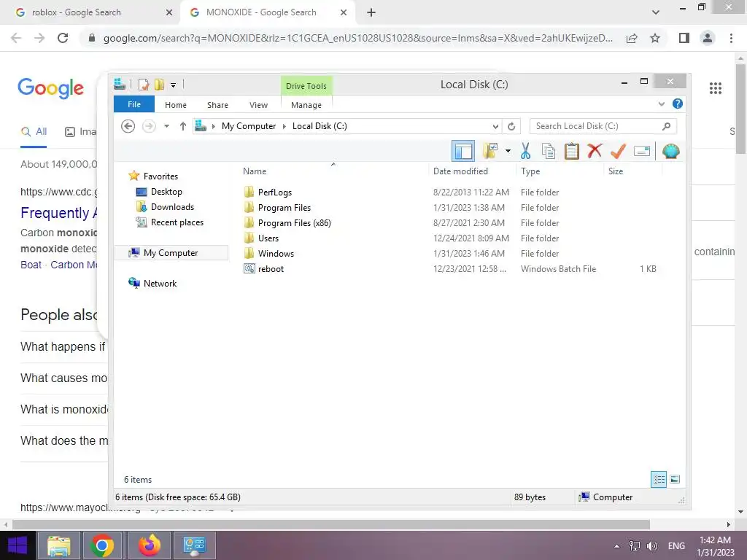The width and height of the screenshot is (747, 560).
Task: Click the Rename icon in toolbar
Action: [x=642, y=152]
